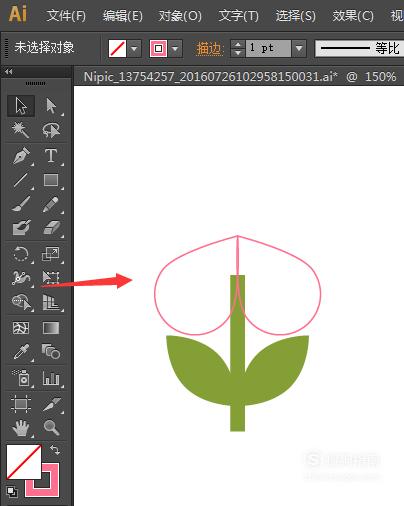Click the pink stroke swatch in control bar
Image resolution: width=404 pixels, height=506 pixels.
(x=158, y=49)
